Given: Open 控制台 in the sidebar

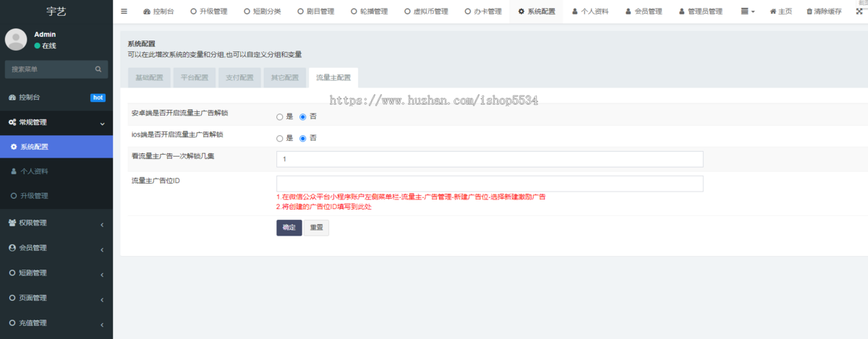Looking at the screenshot, I should coord(56,98).
